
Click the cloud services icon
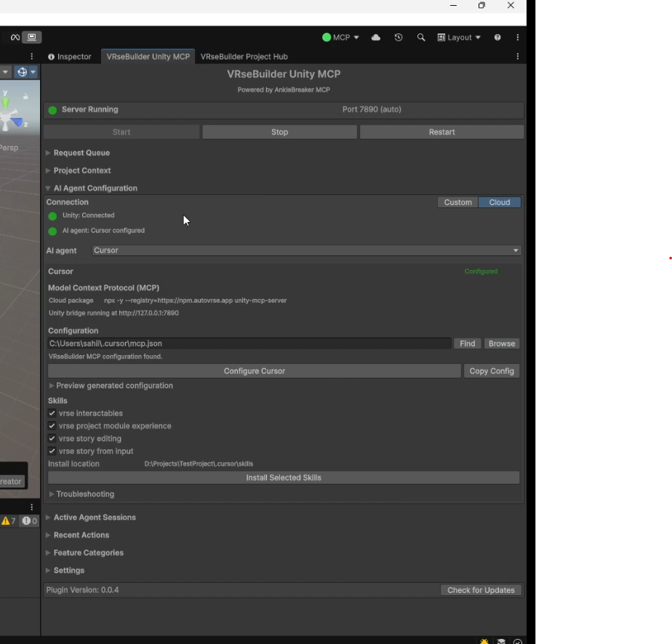376,37
